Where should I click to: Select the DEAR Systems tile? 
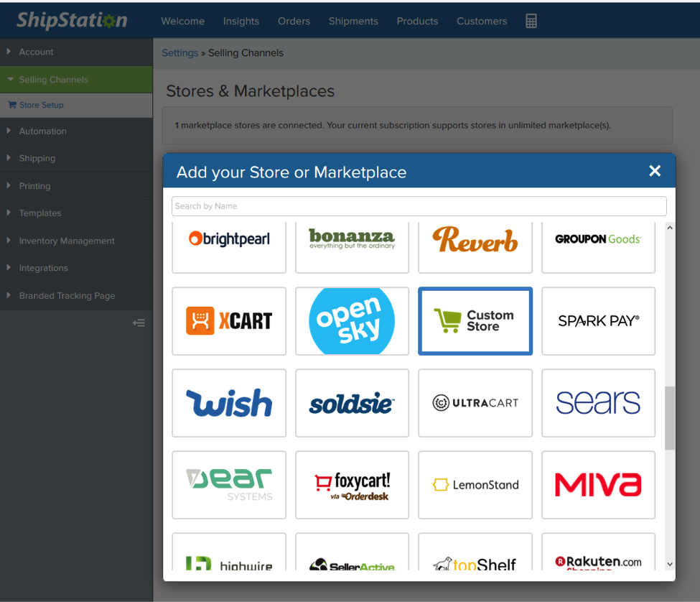(229, 485)
